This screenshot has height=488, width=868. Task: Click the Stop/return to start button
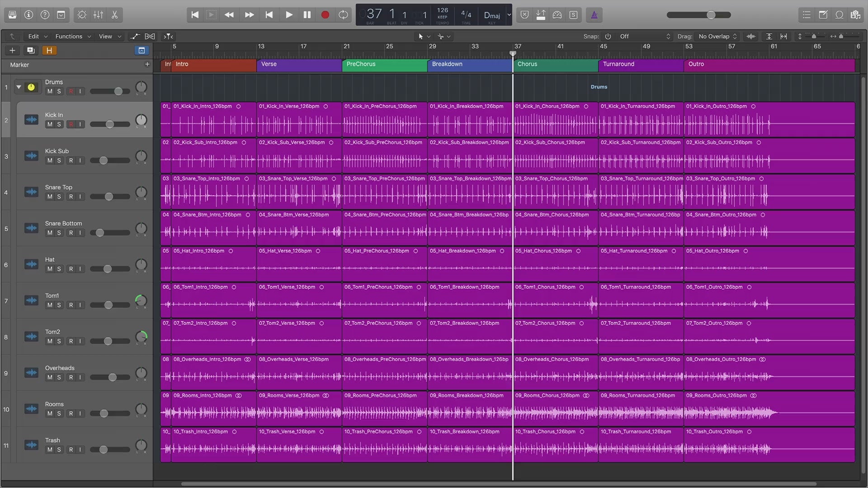269,15
